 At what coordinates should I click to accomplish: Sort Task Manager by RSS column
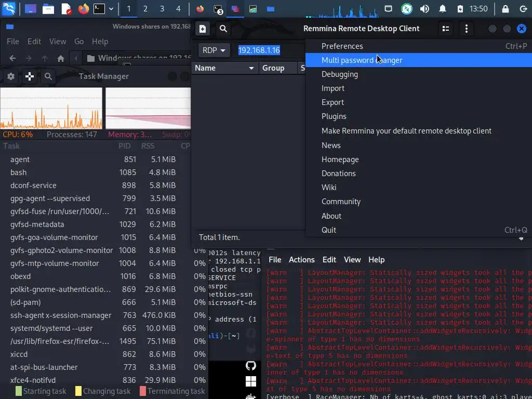pyautogui.click(x=148, y=146)
